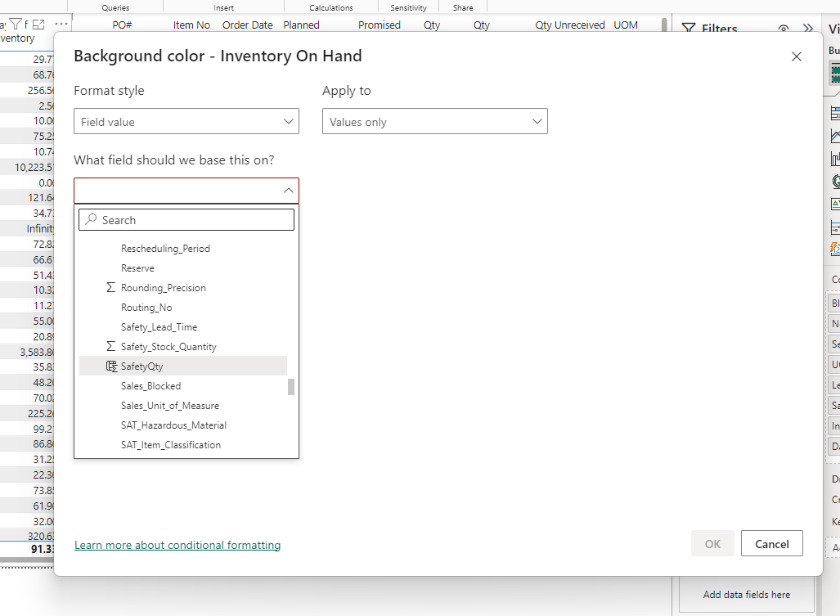The image size is (840, 616).
Task: Close the Background color dialog
Action: (x=796, y=56)
